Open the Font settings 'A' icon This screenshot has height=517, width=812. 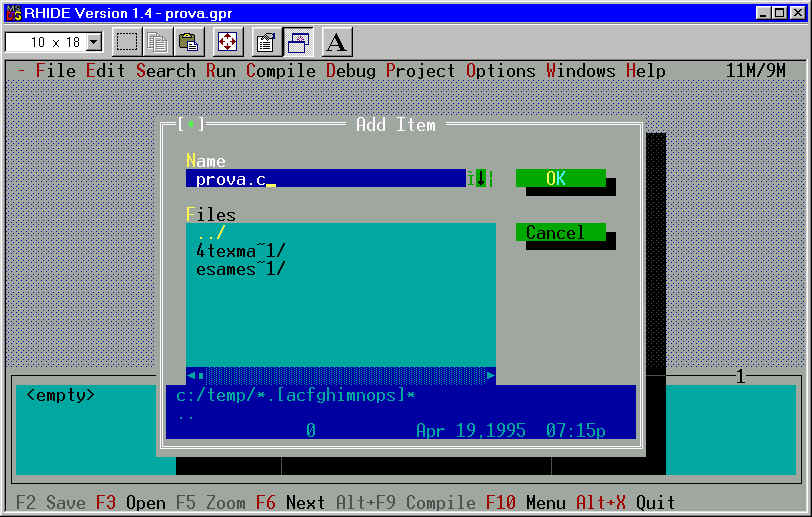point(337,42)
